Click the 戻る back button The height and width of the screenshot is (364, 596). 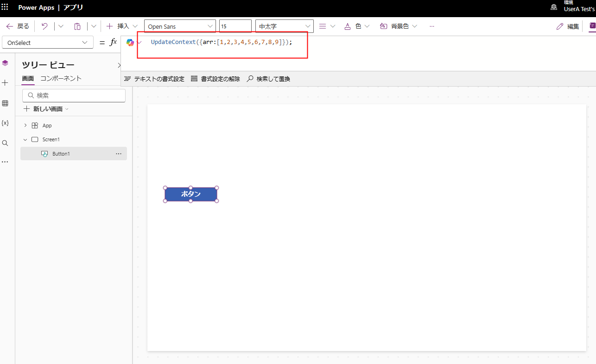click(x=17, y=26)
